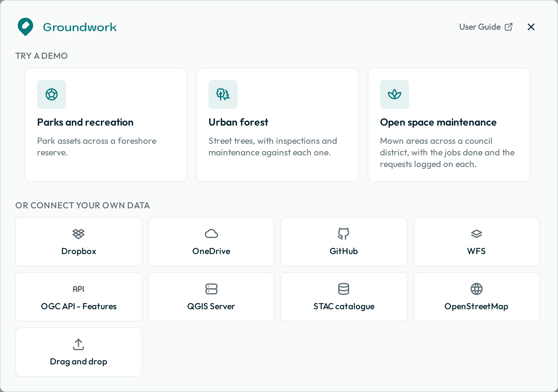Open the Open space maintenance demo title
Image resolution: width=558 pixels, height=392 pixels.
click(438, 122)
